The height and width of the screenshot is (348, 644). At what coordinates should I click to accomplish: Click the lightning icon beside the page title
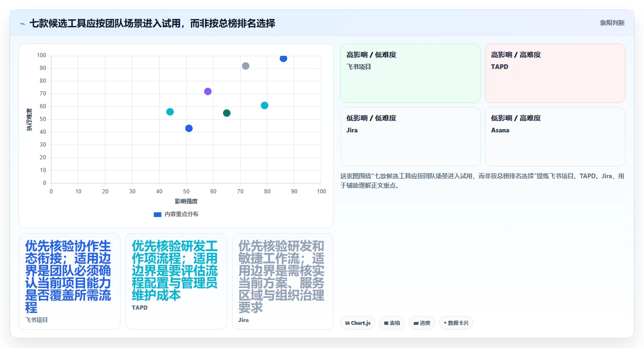click(22, 24)
